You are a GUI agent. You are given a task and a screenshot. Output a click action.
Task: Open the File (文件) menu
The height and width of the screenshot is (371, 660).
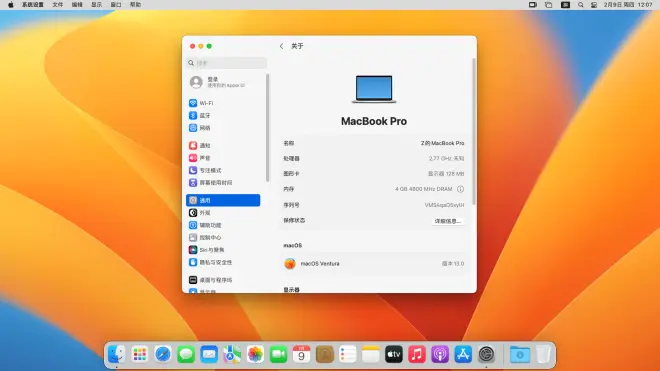58,5
